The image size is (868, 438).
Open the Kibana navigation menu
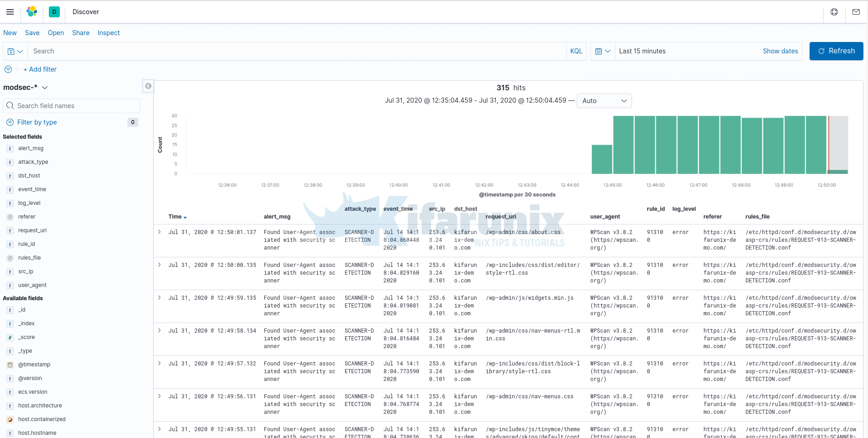pos(10,12)
